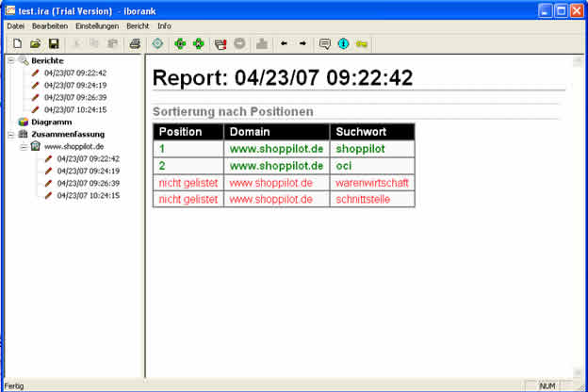Screen dimensions: 588x392
Task: Click the greyed-out copy icon
Action: pos(94,44)
